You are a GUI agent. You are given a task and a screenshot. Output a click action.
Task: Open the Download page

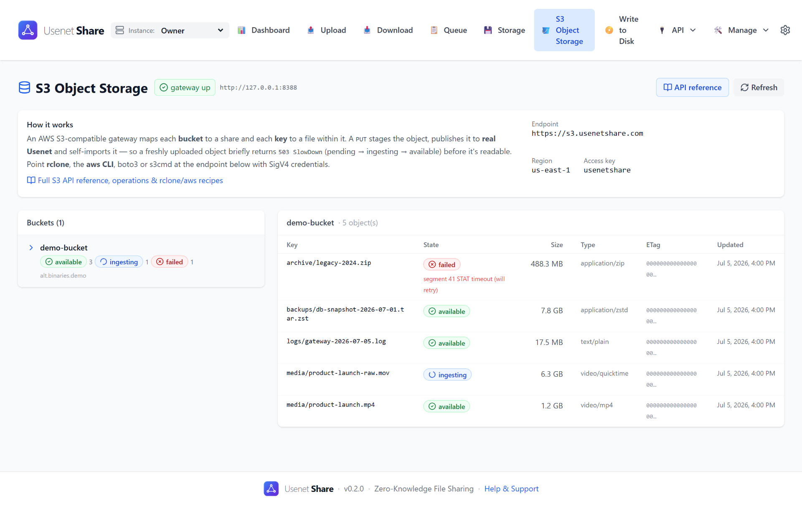tap(388, 30)
